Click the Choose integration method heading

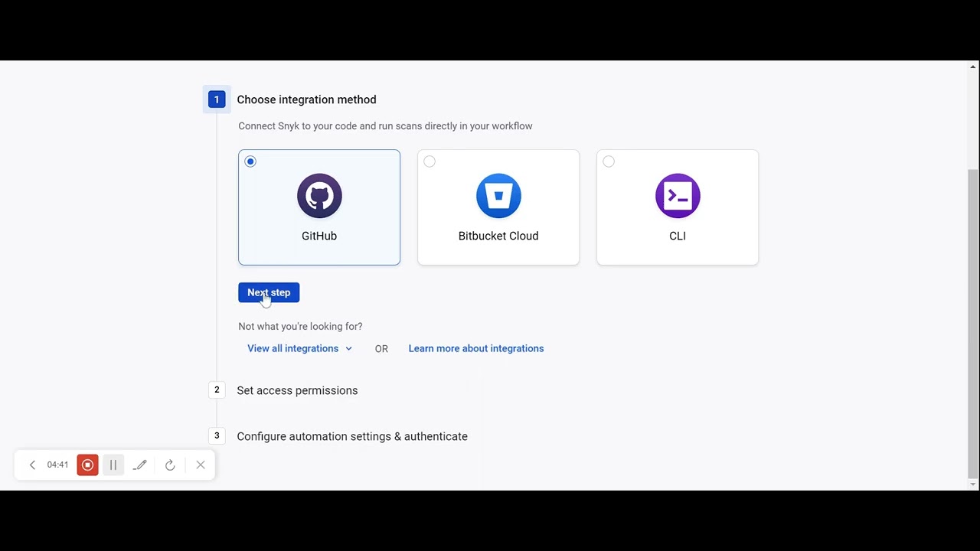click(x=306, y=99)
